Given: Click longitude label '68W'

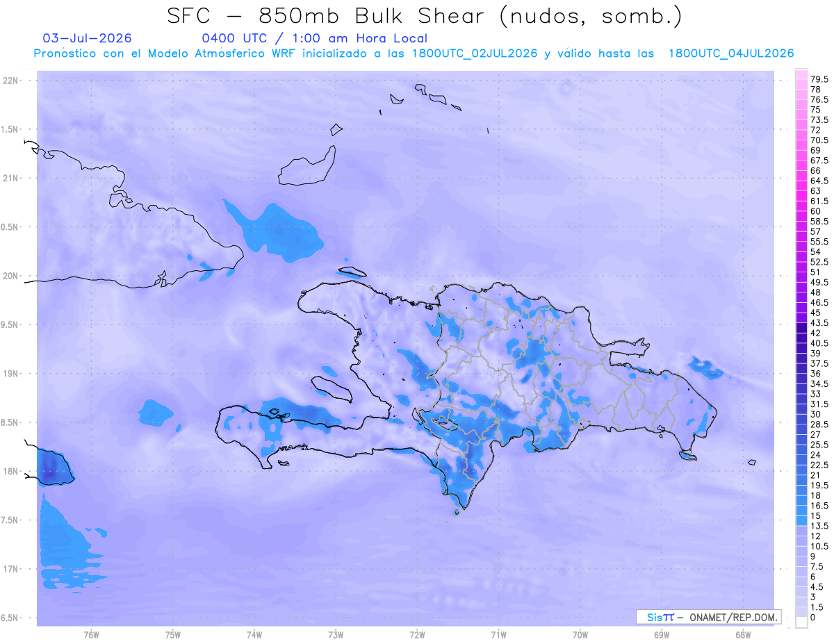Looking at the screenshot, I should tap(743, 635).
